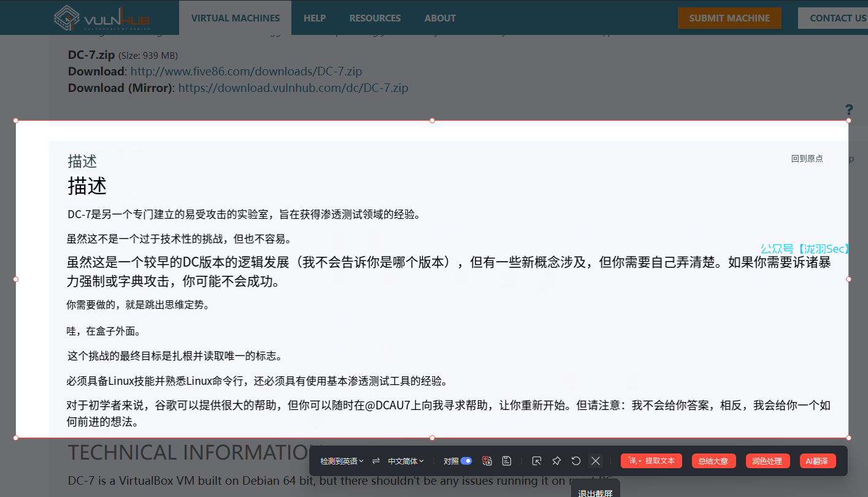Pin the translated capture with pin icon
The image size is (868, 497).
pyautogui.click(x=556, y=461)
